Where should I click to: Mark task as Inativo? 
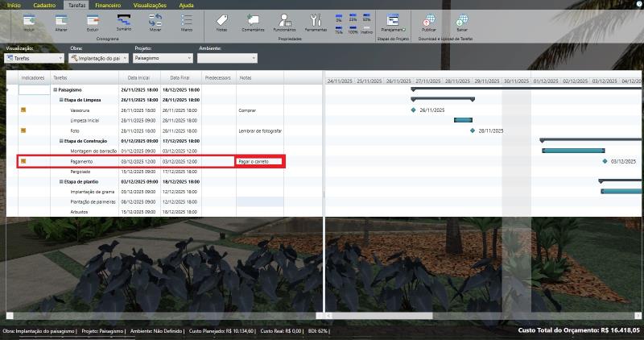pyautogui.click(x=366, y=30)
